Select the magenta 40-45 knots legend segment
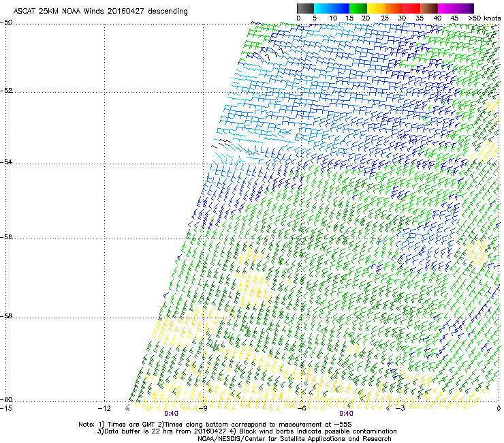 tap(447, 8)
